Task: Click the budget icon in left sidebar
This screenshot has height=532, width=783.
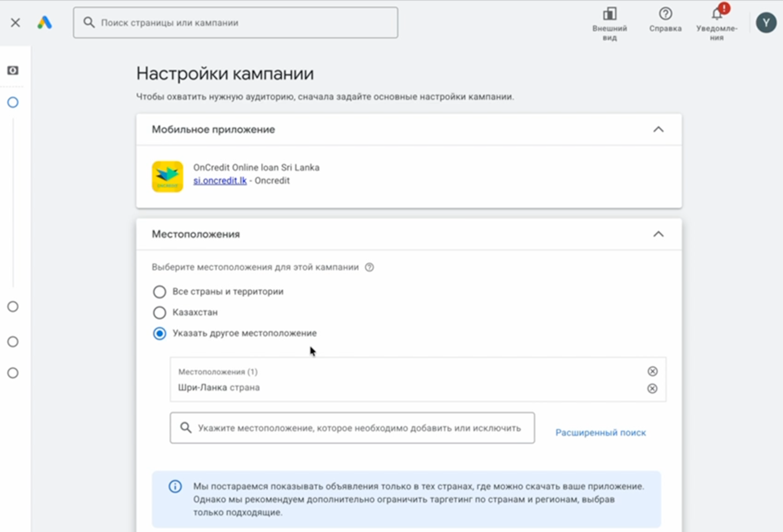Action: tap(13, 70)
